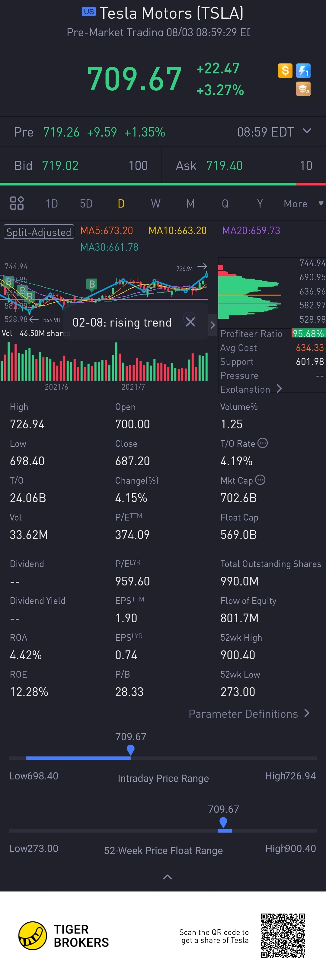Tap the Close value 687.20
This screenshot has height=980, width=326.
[x=133, y=461]
